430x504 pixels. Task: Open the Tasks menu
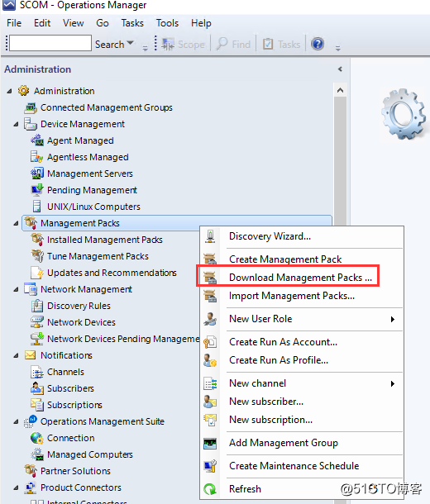132,23
